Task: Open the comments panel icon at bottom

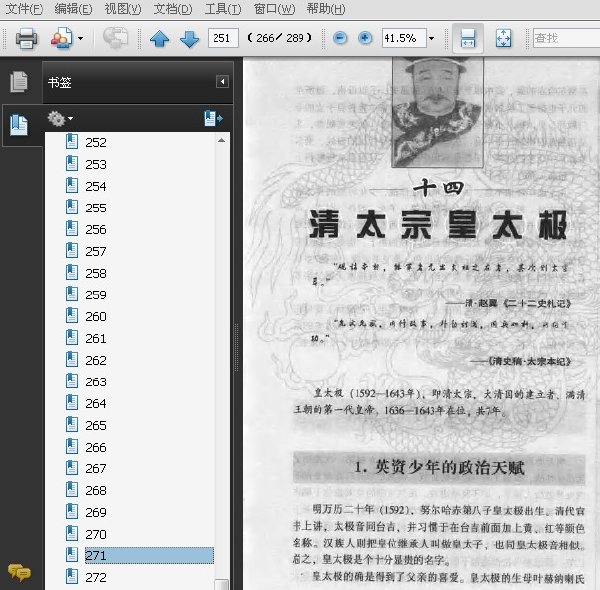Action: coord(19,572)
